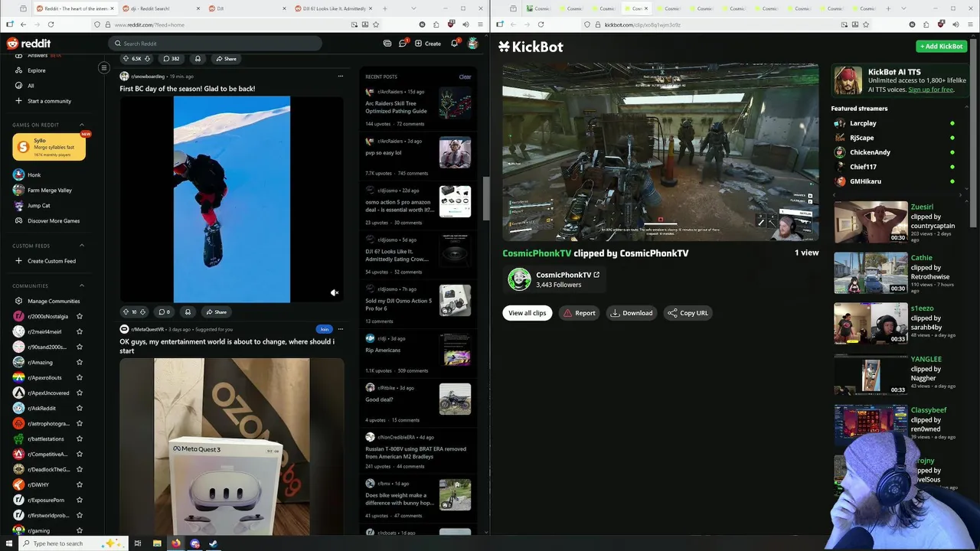Open comments on the snowboarding post showing 0

click(x=164, y=312)
